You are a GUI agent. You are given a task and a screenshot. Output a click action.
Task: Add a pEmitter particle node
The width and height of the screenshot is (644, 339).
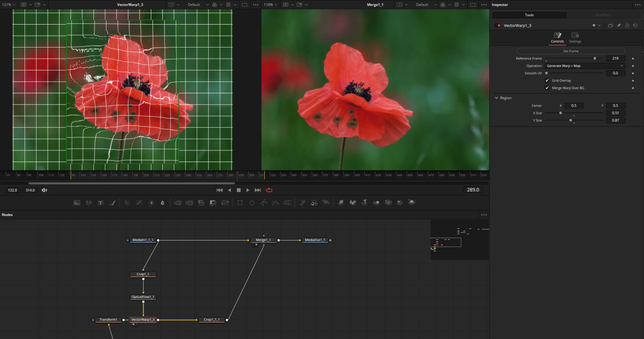[x=302, y=203]
